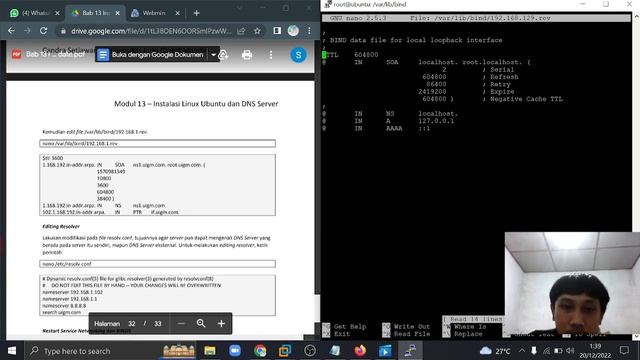Viewport: 640px width, 360px height.
Task: Open Firefox from the taskbar
Action: (x=360, y=351)
